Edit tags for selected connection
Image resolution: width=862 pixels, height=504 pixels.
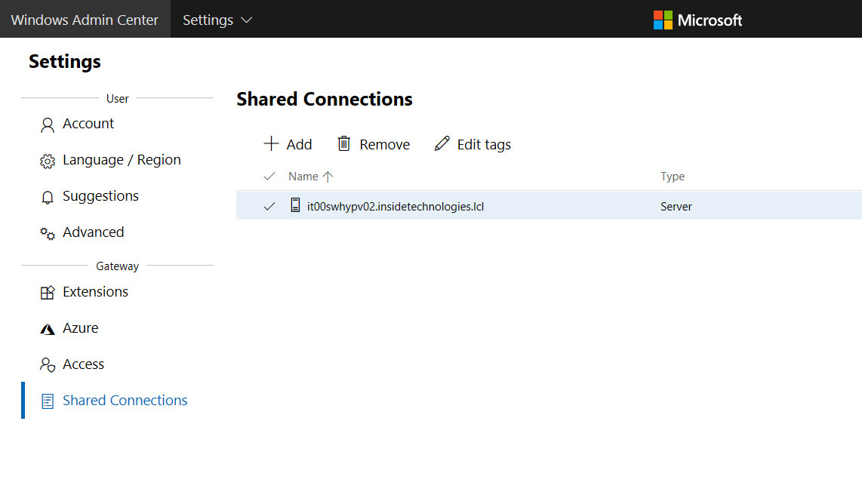[473, 144]
